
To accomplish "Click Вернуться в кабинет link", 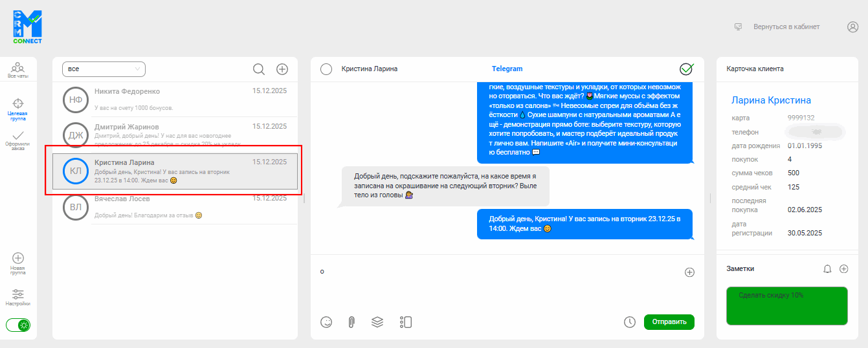I will [x=786, y=27].
